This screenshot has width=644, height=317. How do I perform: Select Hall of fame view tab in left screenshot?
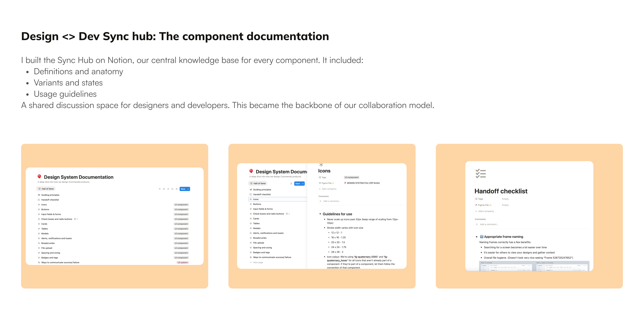point(46,189)
